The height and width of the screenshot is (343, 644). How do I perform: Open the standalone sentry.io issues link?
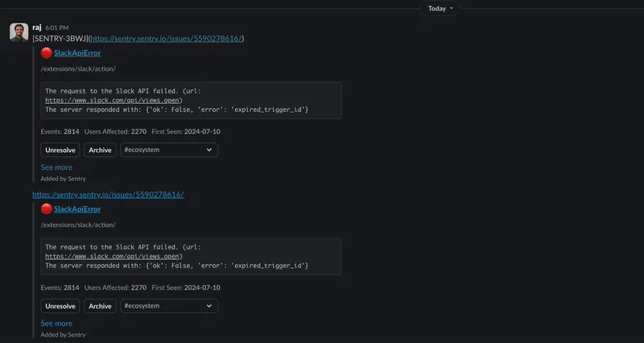pyautogui.click(x=108, y=195)
